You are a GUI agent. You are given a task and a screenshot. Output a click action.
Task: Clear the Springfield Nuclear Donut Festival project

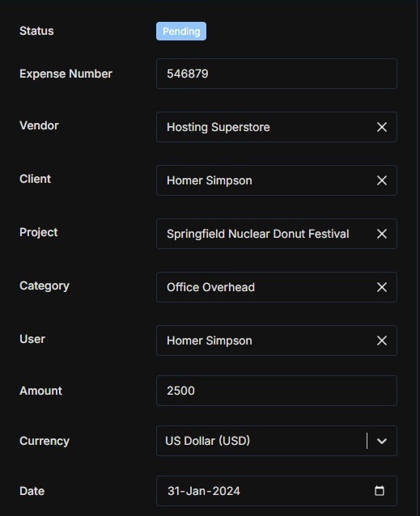click(x=382, y=234)
